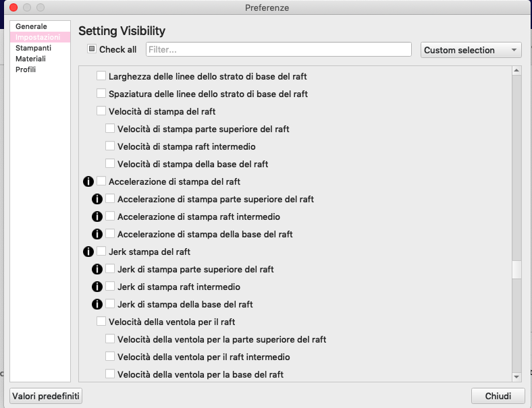Click the scrollbar down arrow
The width and height of the screenshot is (532, 408).
coord(516,376)
